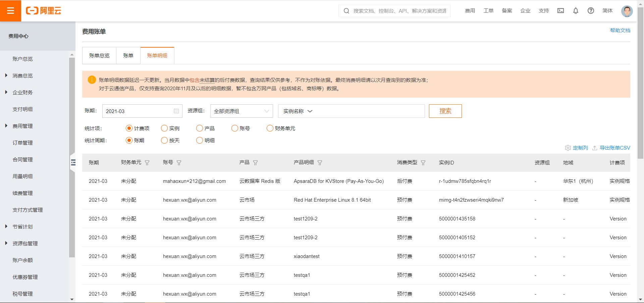644x303 pixels.
Task: Open 支付明细 in the sidebar
Action: pos(23,109)
